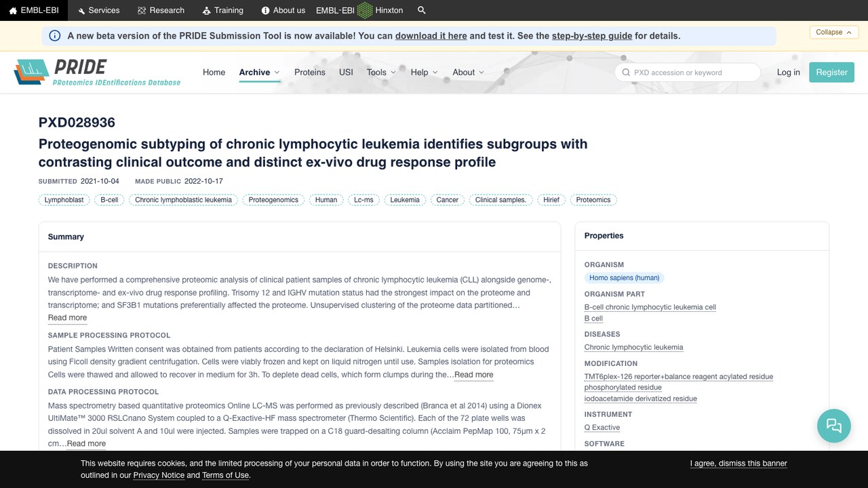Expand the About dropdown menu
This screenshot has height=488, width=868.
(x=469, y=73)
